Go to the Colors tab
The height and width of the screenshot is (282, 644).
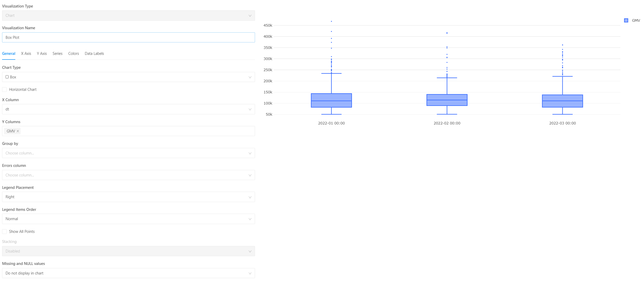73,54
